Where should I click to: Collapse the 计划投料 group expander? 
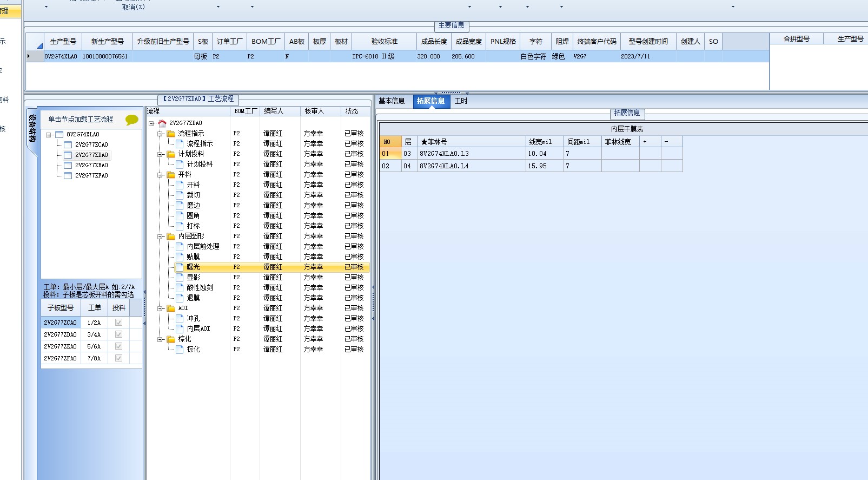(x=161, y=154)
